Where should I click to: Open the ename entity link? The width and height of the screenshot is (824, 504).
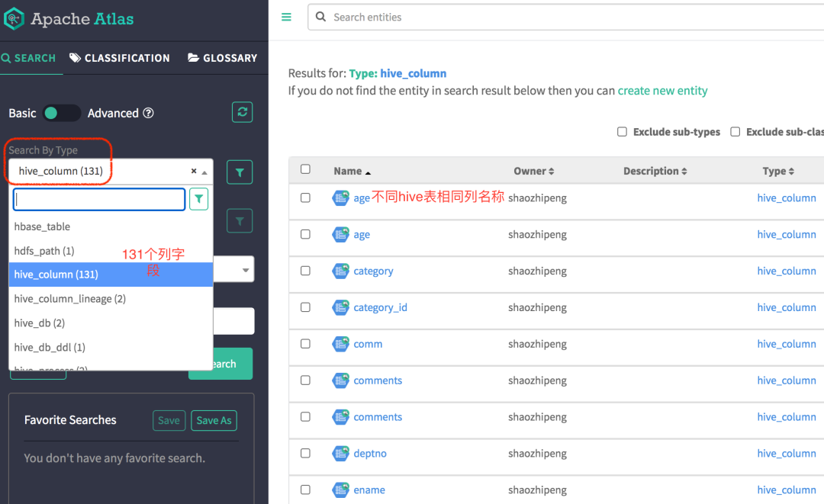click(369, 490)
